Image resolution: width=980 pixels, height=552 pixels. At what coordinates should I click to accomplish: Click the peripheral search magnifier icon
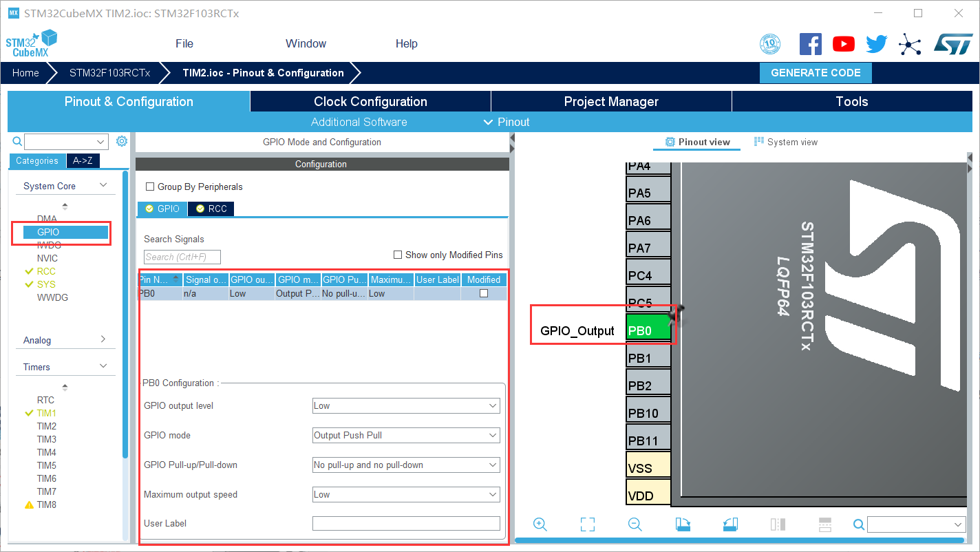tap(18, 142)
